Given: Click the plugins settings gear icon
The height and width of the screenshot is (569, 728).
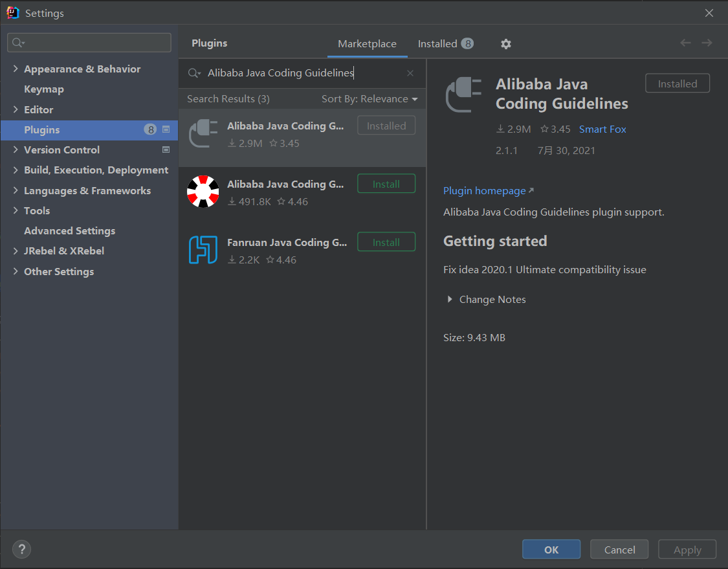Looking at the screenshot, I should [x=505, y=43].
